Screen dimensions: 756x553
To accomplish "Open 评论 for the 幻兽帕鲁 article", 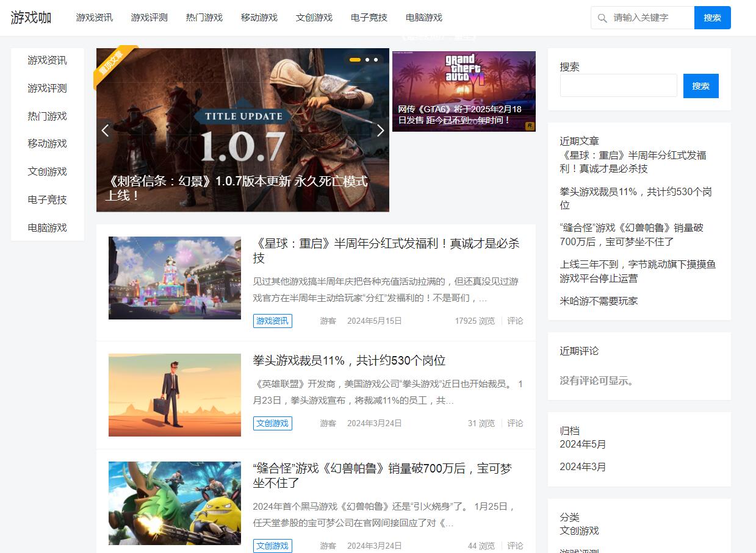I will 515,546.
